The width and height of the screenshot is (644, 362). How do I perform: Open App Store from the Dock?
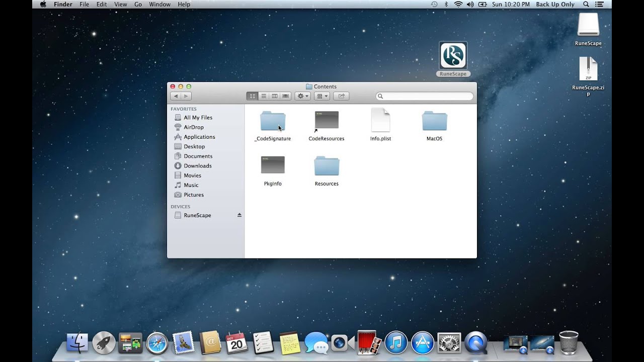pyautogui.click(x=423, y=343)
